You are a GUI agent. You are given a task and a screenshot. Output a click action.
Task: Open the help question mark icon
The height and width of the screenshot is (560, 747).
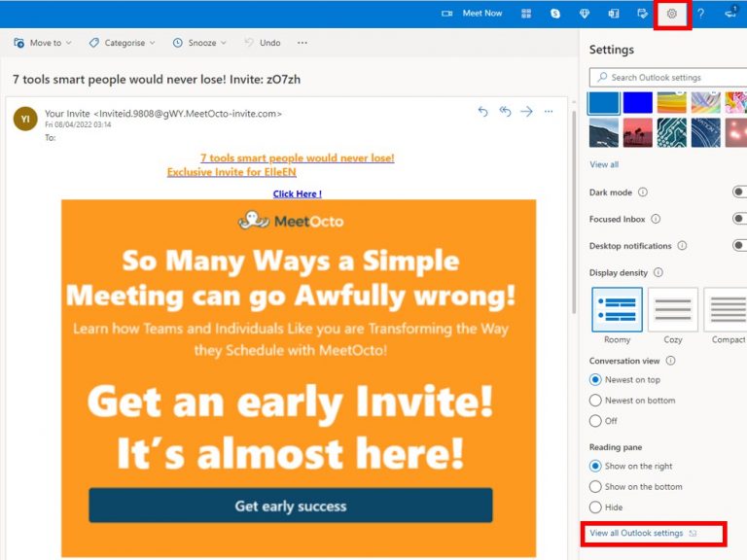pyautogui.click(x=700, y=14)
